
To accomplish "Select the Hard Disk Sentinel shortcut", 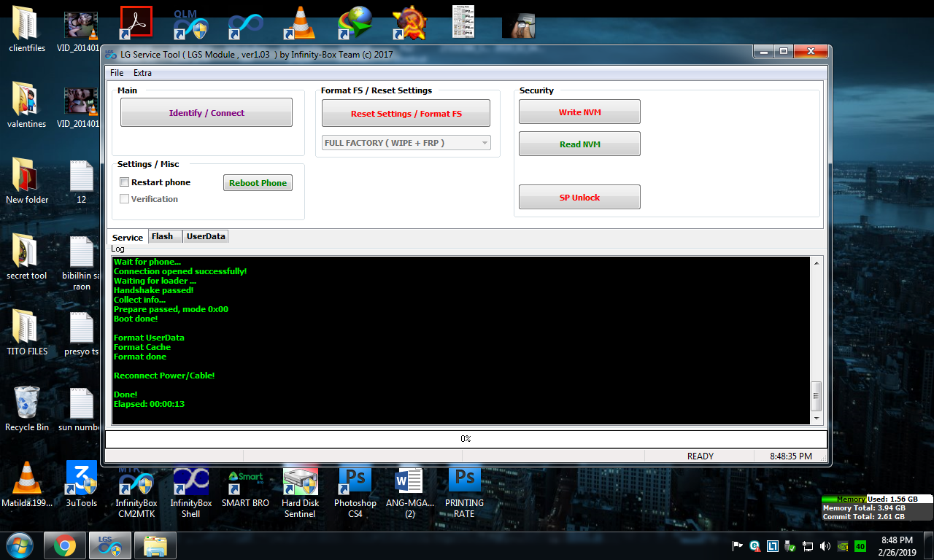I will click(300, 493).
